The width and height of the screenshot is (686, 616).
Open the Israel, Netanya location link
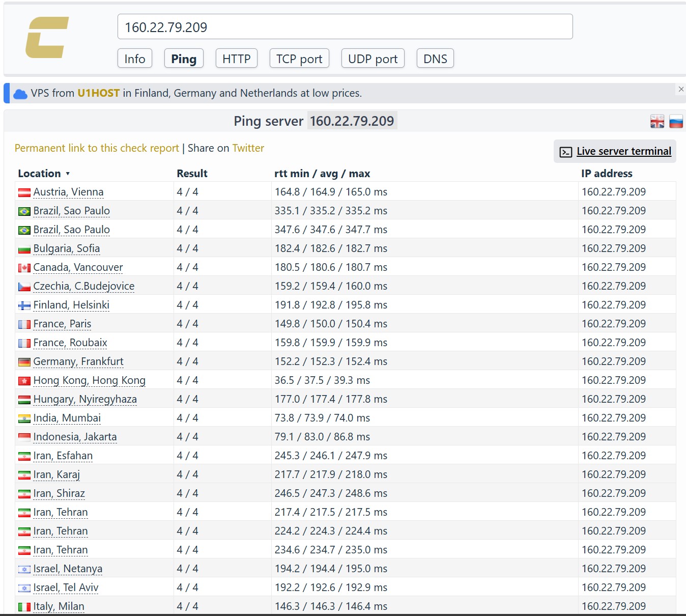pos(68,569)
